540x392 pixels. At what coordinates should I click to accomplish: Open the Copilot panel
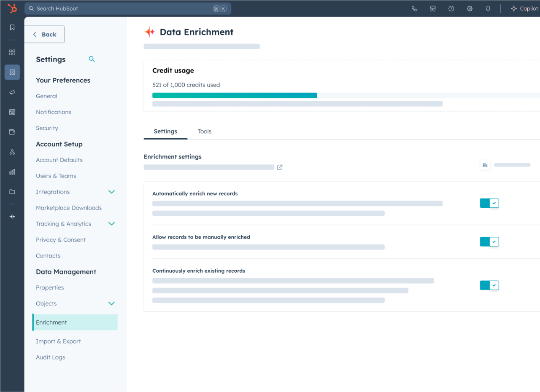coord(524,8)
